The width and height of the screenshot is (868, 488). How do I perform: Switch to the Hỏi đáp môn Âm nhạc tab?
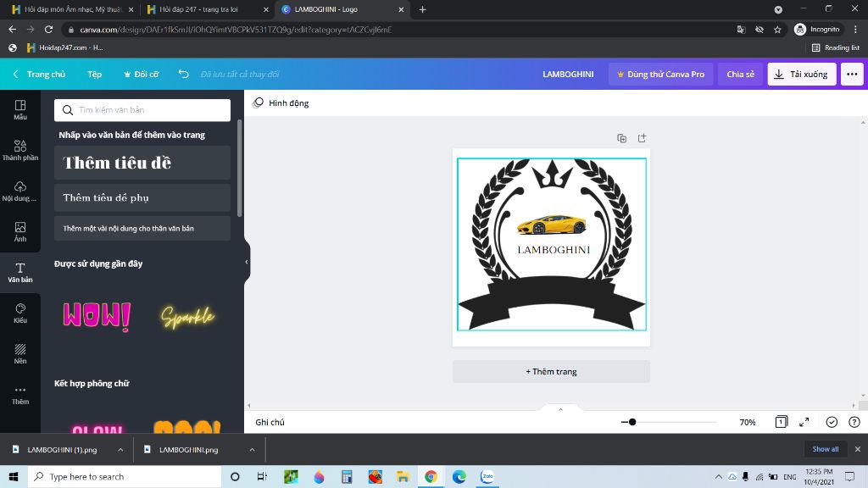point(72,9)
